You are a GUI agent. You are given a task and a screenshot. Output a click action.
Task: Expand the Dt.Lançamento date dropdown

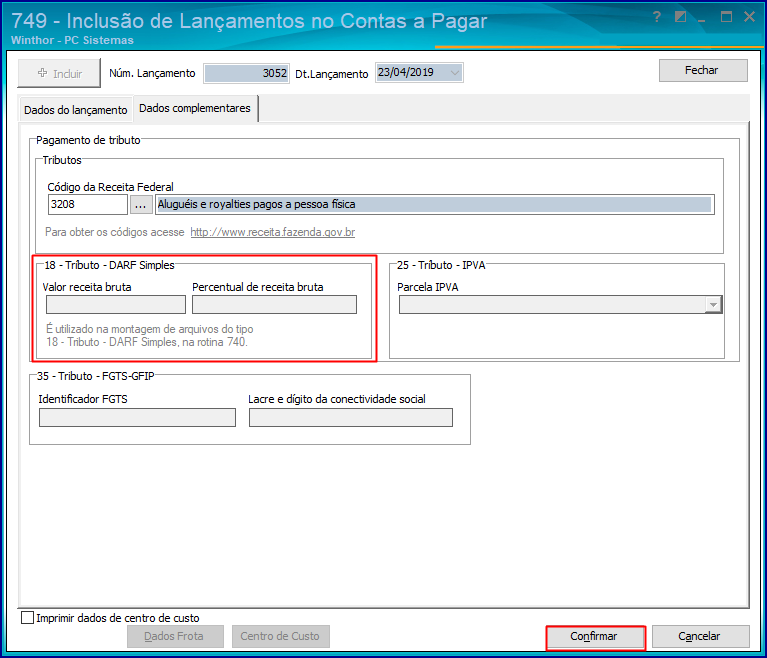coord(454,73)
